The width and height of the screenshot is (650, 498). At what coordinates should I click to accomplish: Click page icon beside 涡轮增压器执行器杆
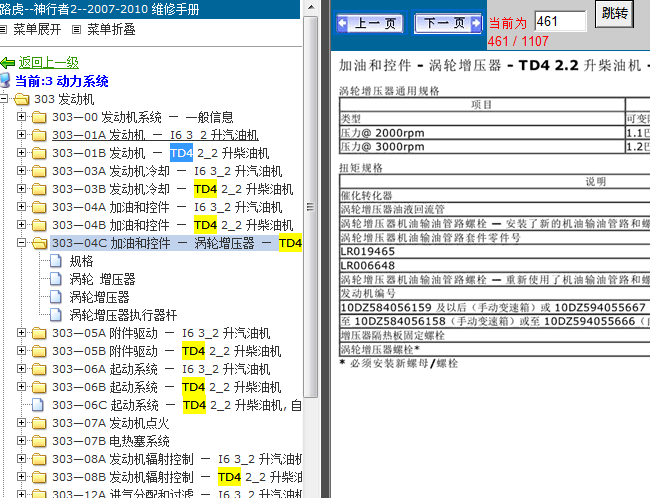click(56, 315)
